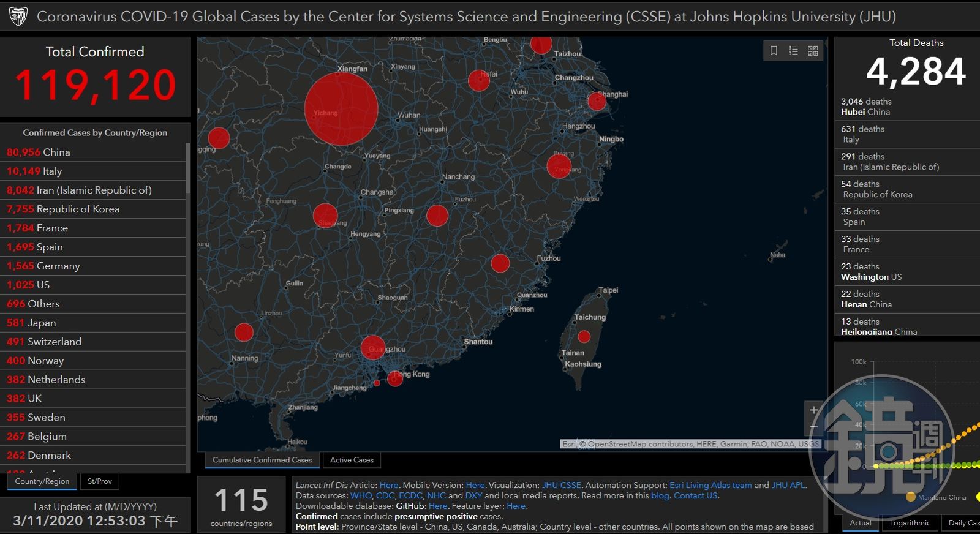Open the basemap gallery grid icon
This screenshot has width=980, height=534.
click(813, 51)
